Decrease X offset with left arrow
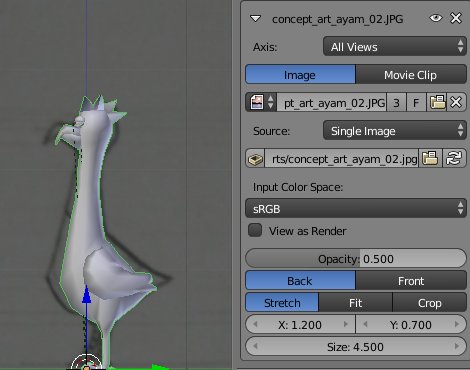The height and width of the screenshot is (370, 470). pos(255,324)
